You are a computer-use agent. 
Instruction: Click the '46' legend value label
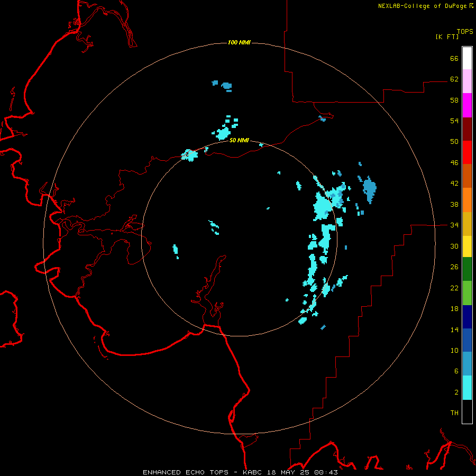[454, 163]
